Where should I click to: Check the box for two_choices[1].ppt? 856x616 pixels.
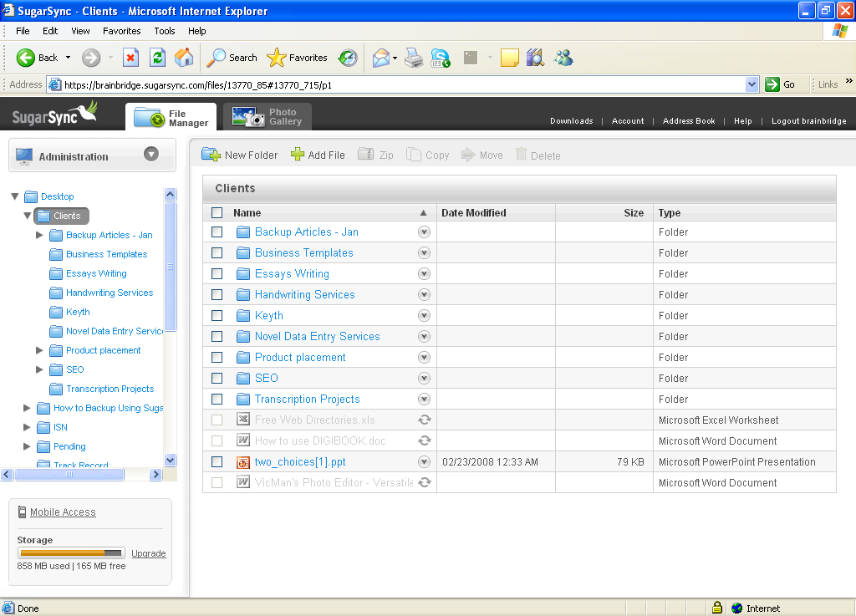217,461
